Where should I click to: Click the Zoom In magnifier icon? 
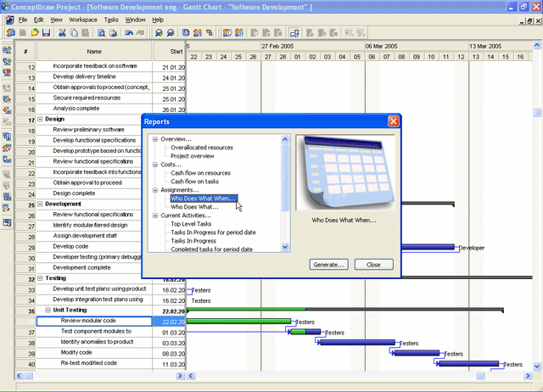(159, 33)
